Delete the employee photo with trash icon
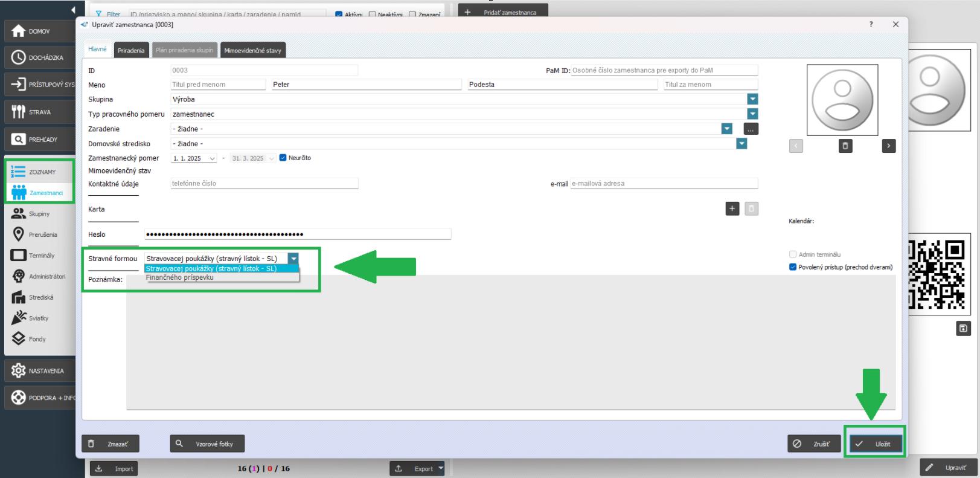 click(845, 146)
